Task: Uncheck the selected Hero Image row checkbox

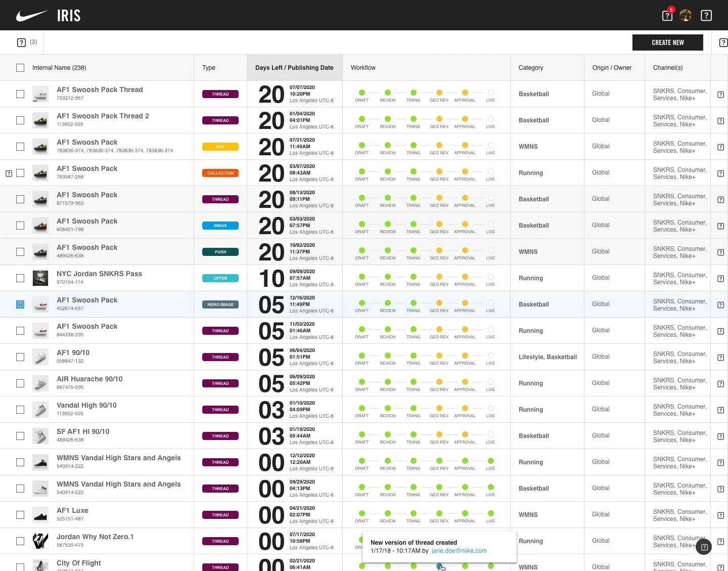Action: (20, 304)
